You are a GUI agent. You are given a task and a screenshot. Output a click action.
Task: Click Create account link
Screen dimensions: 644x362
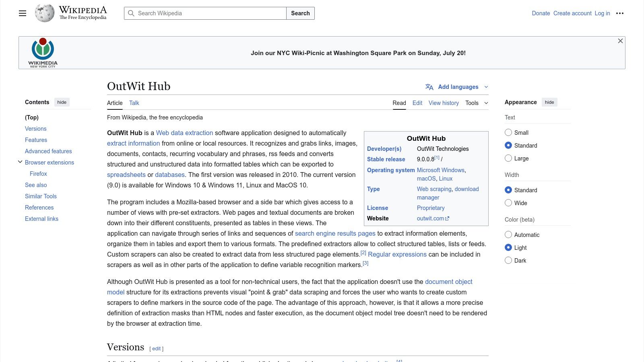point(572,13)
